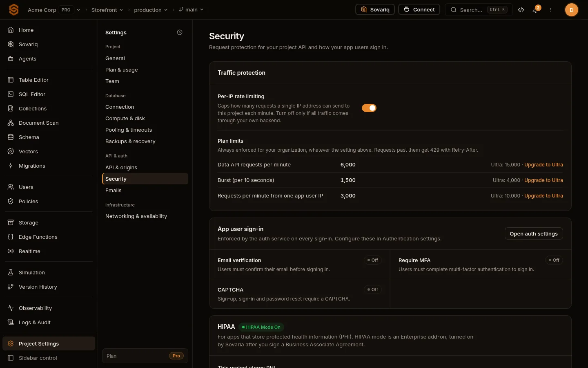The image size is (588, 368).
Task: Click the Connect button
Action: coord(419,9)
